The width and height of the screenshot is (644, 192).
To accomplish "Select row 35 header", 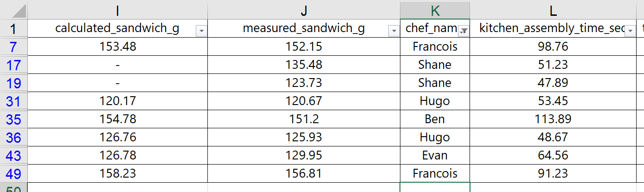I will click(13, 119).
